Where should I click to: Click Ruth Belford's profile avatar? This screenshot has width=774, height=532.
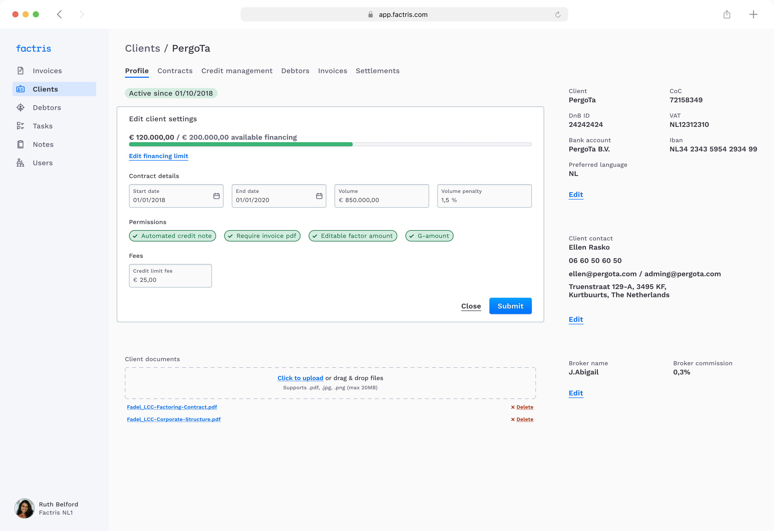(24, 508)
